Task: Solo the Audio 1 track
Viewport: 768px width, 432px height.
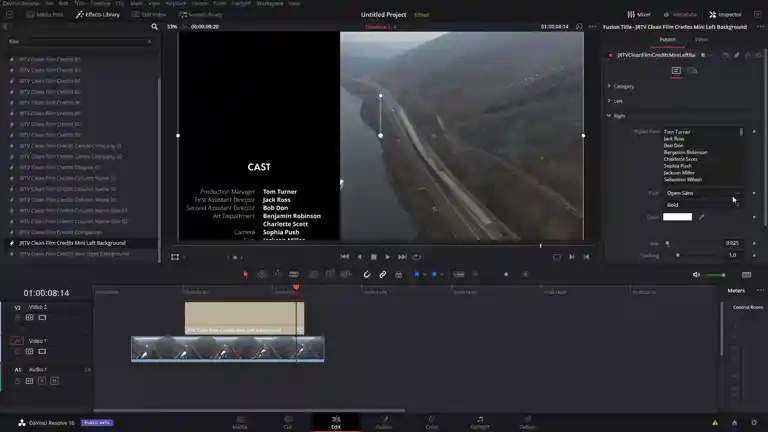Action: click(x=42, y=381)
